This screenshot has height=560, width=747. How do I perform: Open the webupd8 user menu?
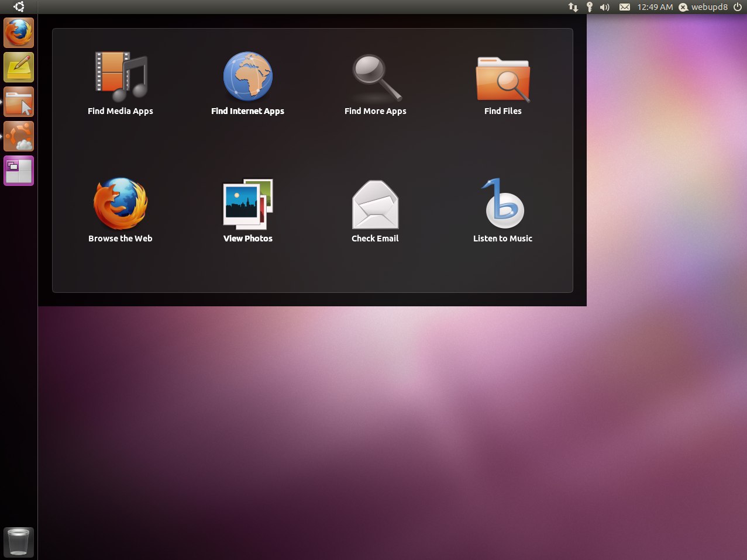(704, 7)
